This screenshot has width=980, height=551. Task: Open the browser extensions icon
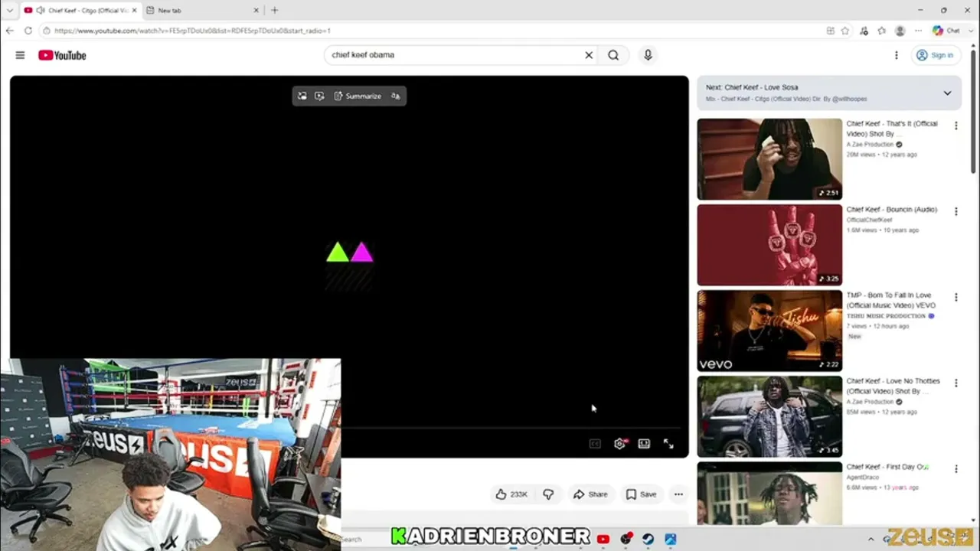[x=864, y=31]
